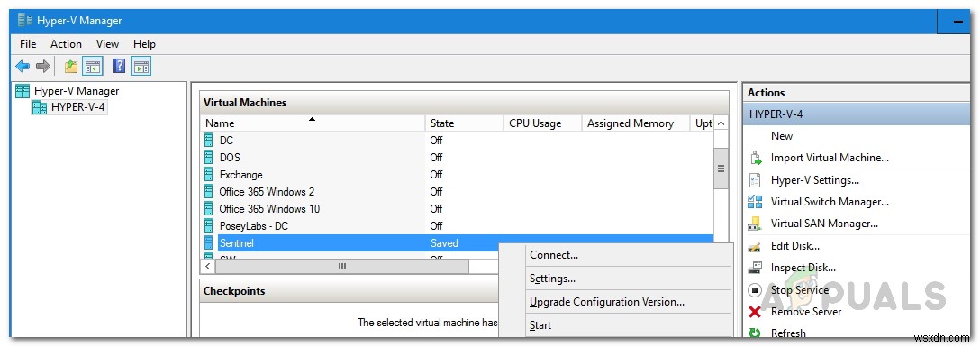Select the DOS virtual machine name
Image resolution: width=980 pixels, height=347 pixels.
(230, 158)
